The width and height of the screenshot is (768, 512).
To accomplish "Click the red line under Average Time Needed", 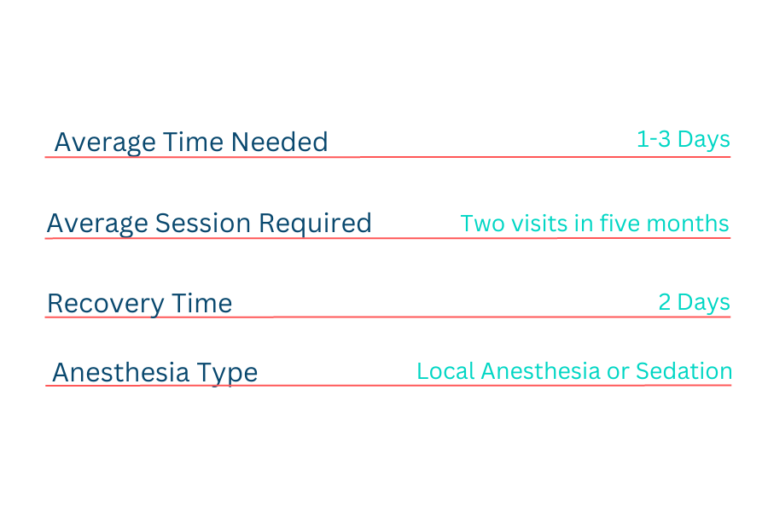I will [x=387, y=157].
